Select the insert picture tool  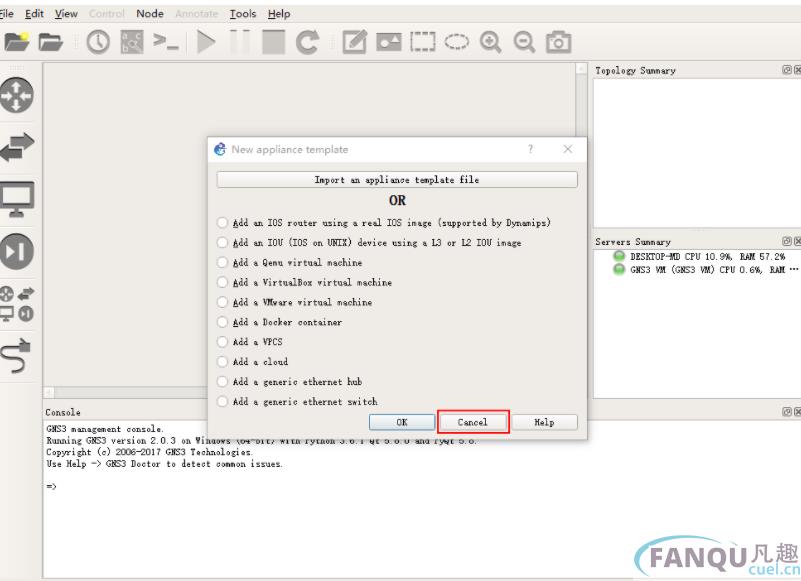(389, 42)
